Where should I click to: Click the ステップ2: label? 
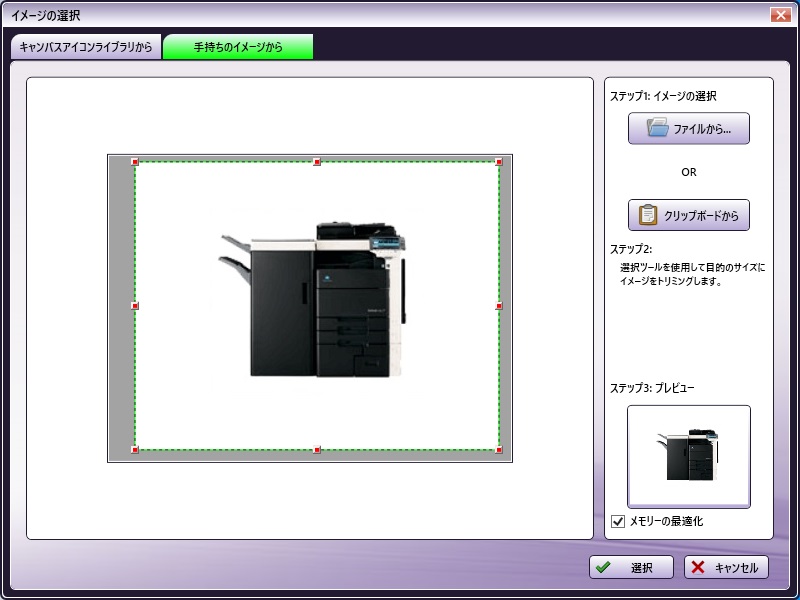631,249
